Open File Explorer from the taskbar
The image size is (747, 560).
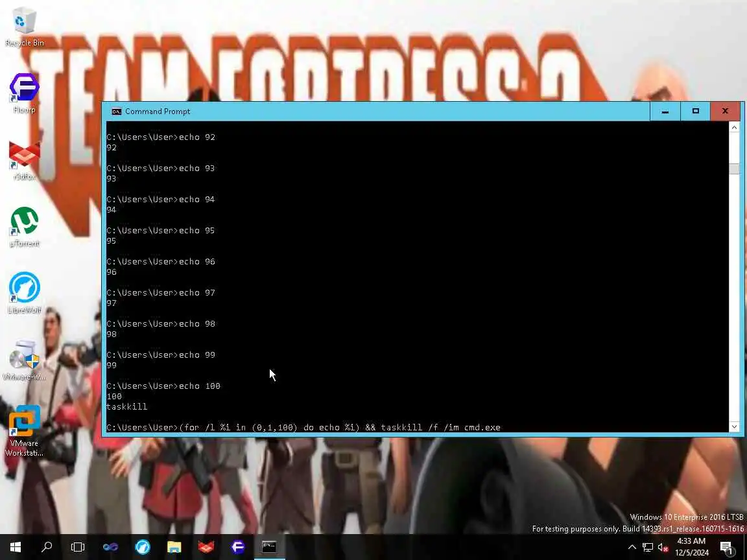(174, 547)
